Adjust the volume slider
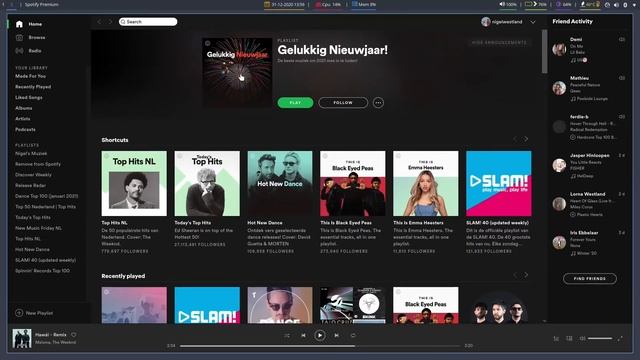Image resolution: width=640 pixels, height=360 pixels. click(x=600, y=338)
